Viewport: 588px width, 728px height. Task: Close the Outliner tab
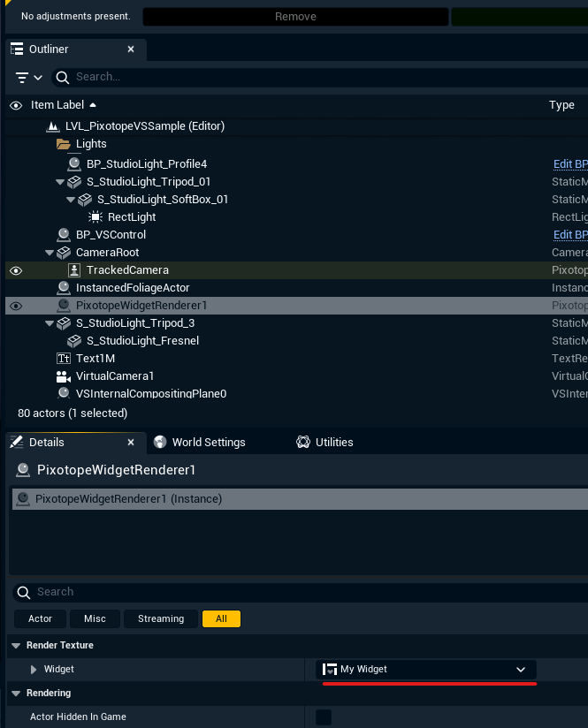(x=131, y=49)
